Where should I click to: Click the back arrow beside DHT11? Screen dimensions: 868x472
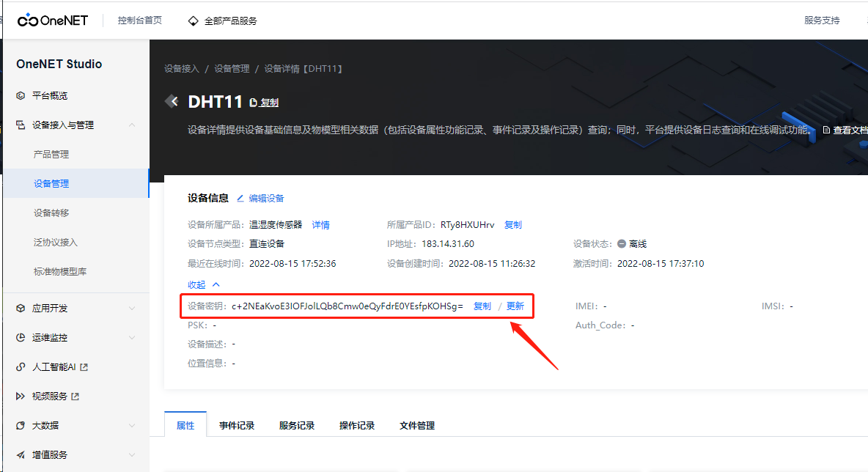tap(172, 101)
